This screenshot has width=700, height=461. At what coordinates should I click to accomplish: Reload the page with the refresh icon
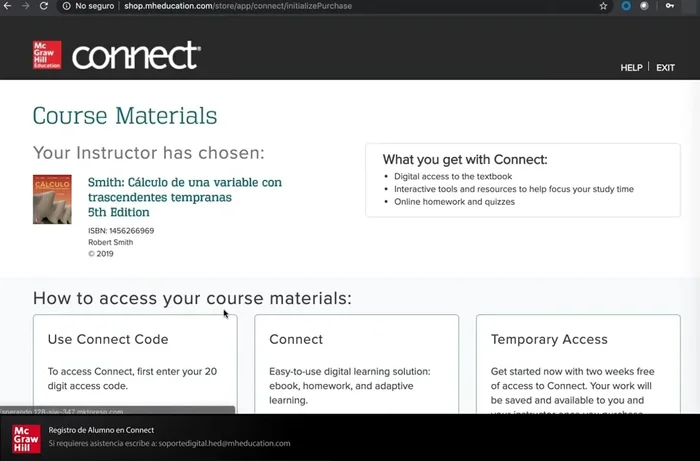click(x=44, y=6)
